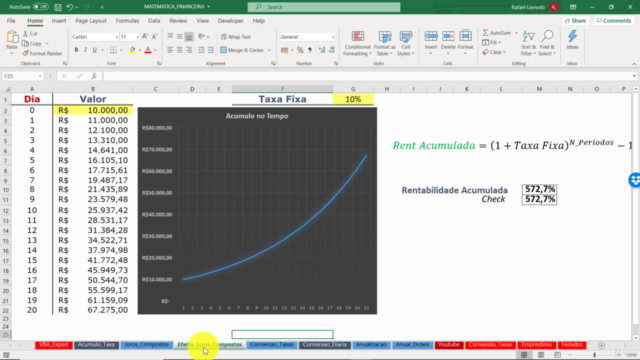Screen dimensions: 640x360
Task: Open the Calibri font name dropdown
Action: [116, 37]
